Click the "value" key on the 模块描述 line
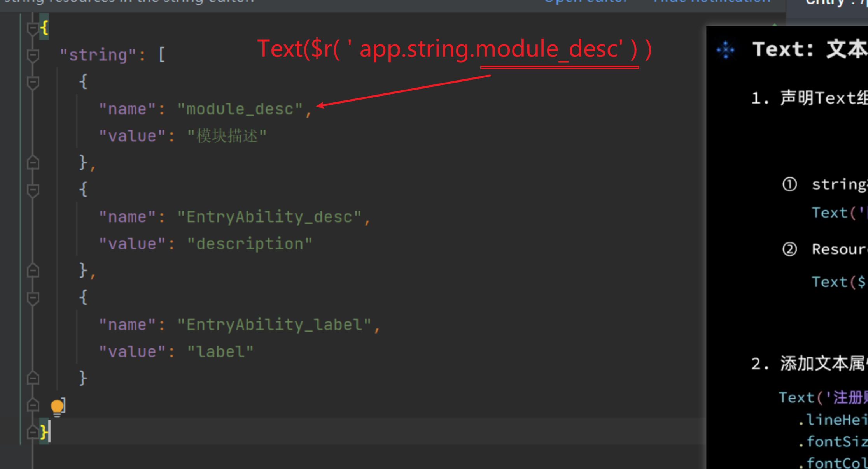The width and height of the screenshot is (868, 469). point(132,136)
